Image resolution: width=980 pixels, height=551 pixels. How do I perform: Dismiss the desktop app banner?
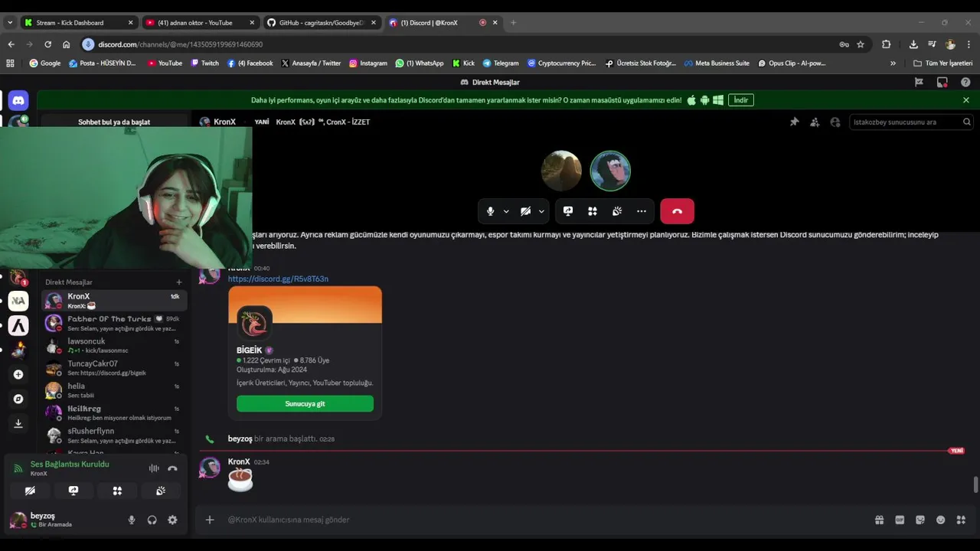pos(965,100)
